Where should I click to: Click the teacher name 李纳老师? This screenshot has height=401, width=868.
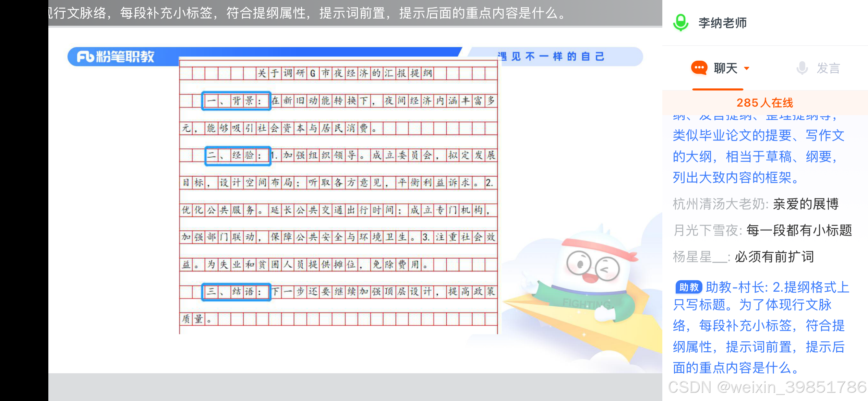[x=722, y=23]
